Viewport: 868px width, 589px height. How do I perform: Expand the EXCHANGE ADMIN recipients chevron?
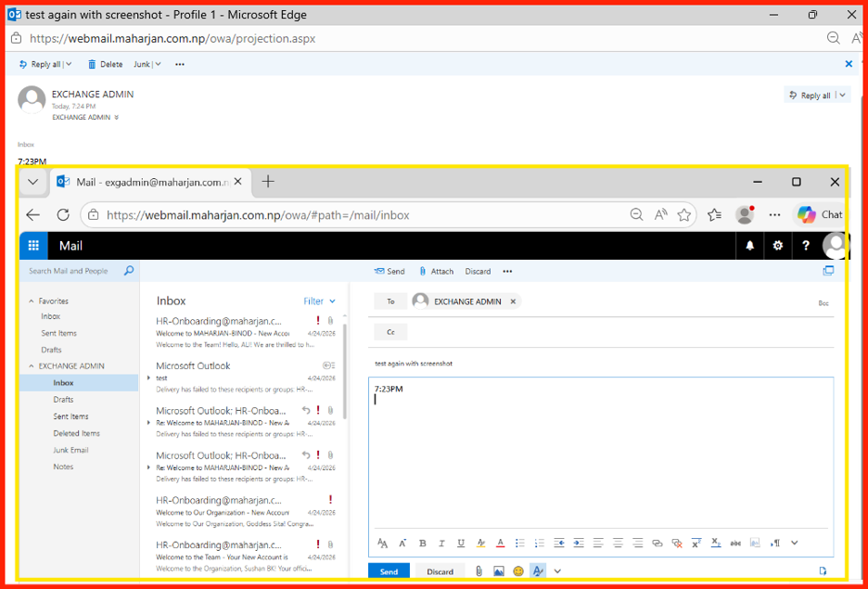(116, 118)
